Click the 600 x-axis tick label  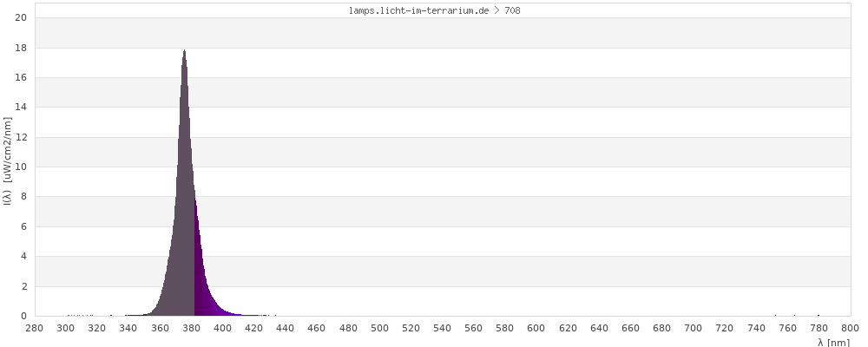pos(536,328)
